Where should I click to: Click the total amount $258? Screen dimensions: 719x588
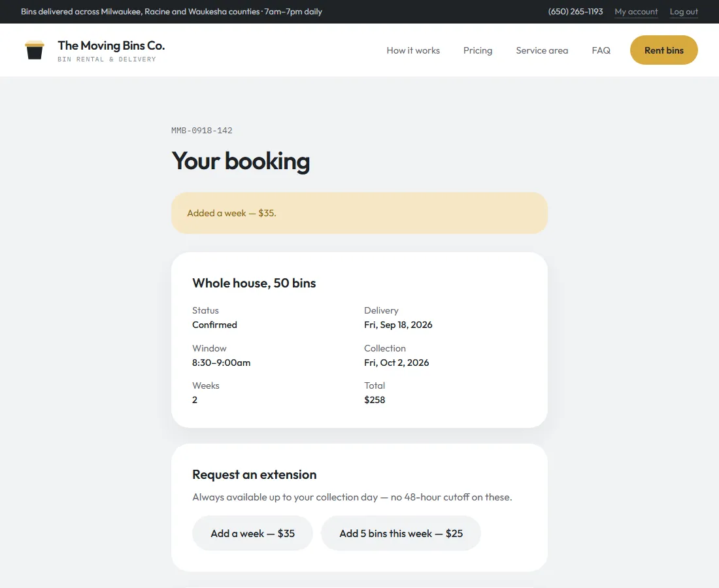click(x=374, y=400)
